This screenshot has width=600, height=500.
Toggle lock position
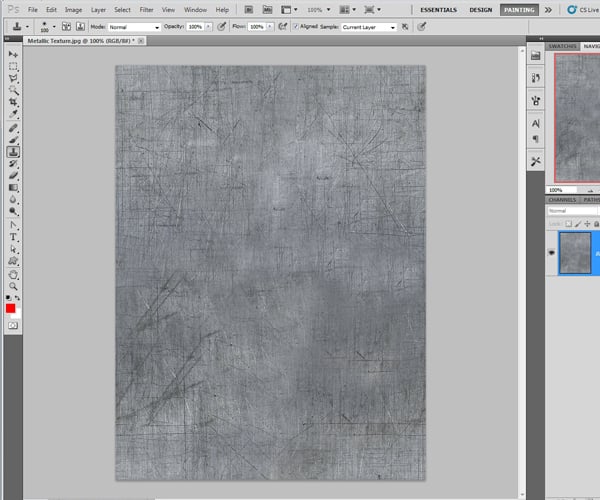click(x=587, y=224)
